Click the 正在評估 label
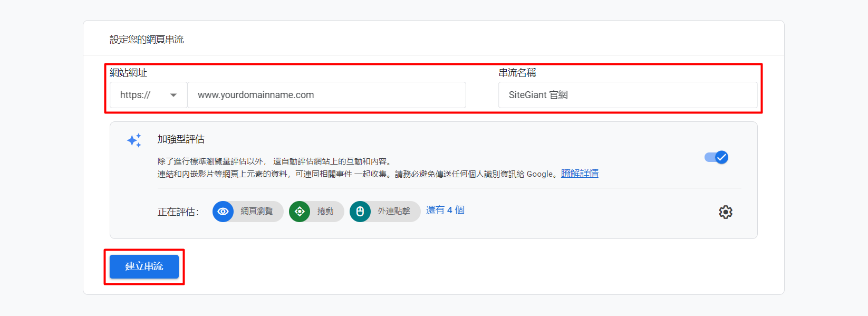The height and width of the screenshot is (316, 868). [x=178, y=212]
